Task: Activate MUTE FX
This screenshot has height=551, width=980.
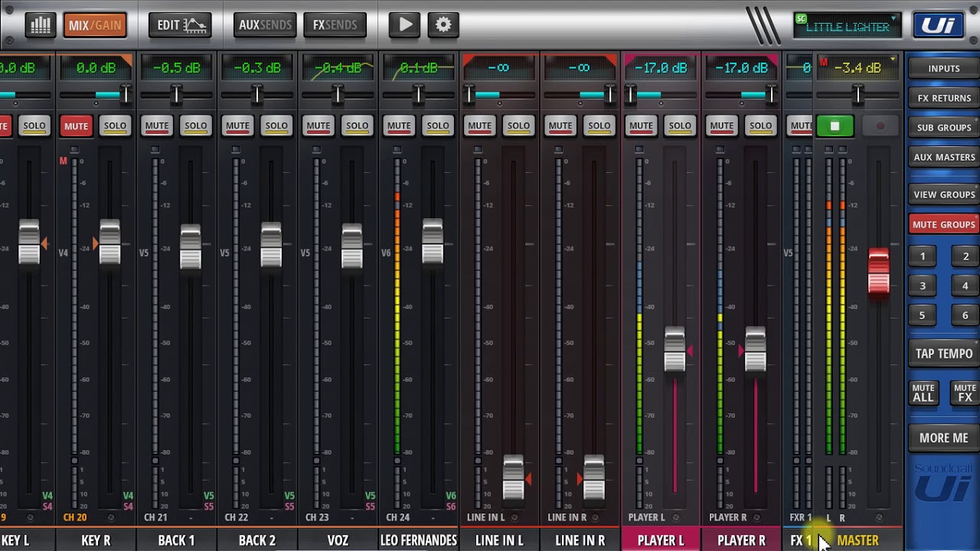Action: tap(965, 393)
